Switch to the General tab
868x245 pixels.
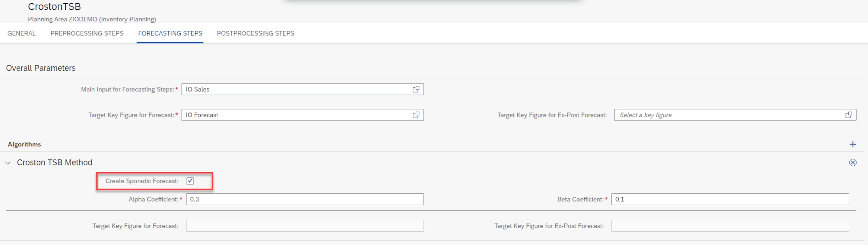coord(22,33)
